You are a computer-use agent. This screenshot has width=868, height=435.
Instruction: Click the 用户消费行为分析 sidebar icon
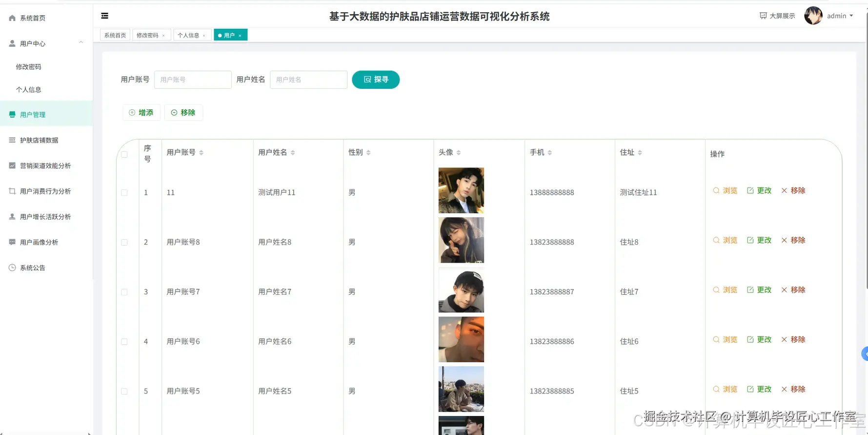click(x=12, y=191)
